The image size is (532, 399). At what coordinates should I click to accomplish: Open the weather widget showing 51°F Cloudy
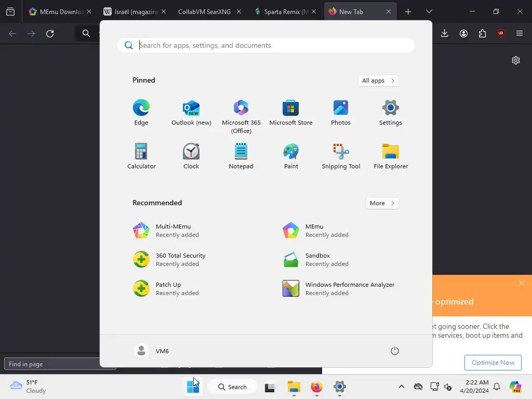pyautogui.click(x=28, y=387)
